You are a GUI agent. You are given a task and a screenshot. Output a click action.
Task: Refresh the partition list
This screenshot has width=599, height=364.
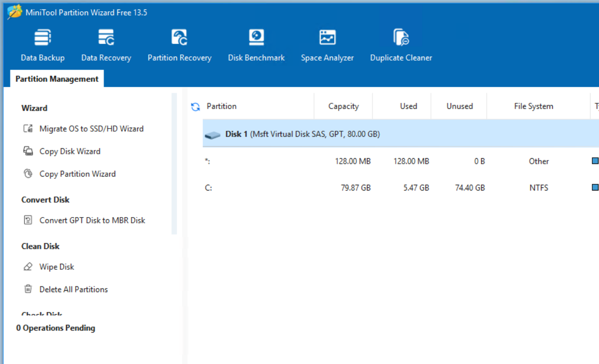(x=194, y=106)
